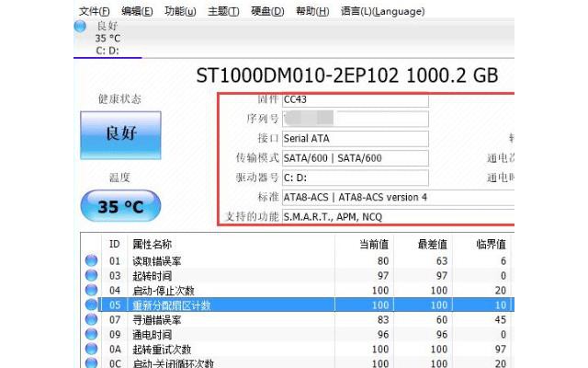Click status orb for row 04 启动-停止次数
This screenshot has height=368, width=588.
coord(91,290)
